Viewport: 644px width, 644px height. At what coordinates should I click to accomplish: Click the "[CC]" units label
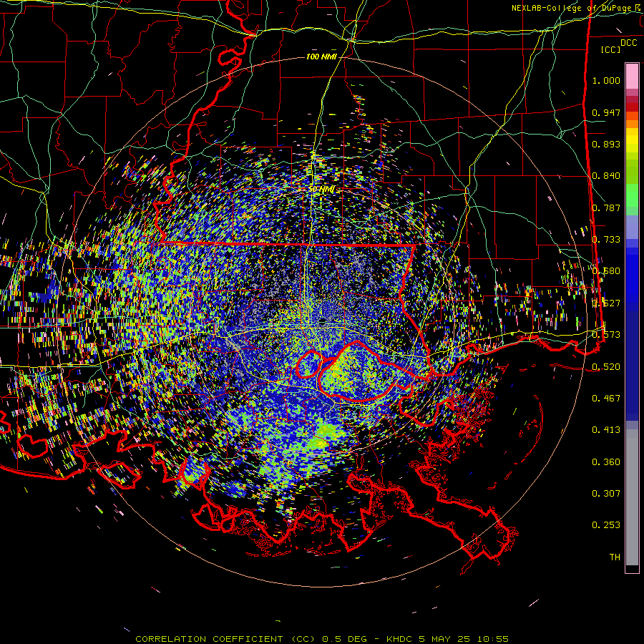click(610, 49)
